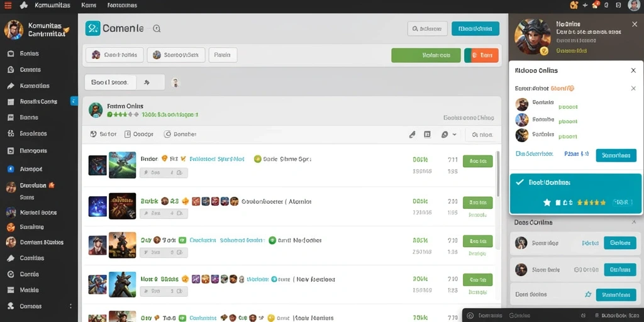Screen dimensions: 644x322
Task: Click the layout panel icon in list toolbar
Action: 427,135
